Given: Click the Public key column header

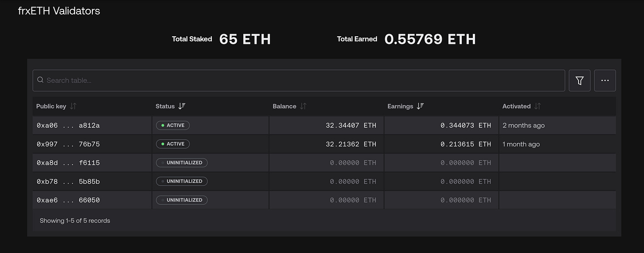Looking at the screenshot, I should click(x=51, y=106).
